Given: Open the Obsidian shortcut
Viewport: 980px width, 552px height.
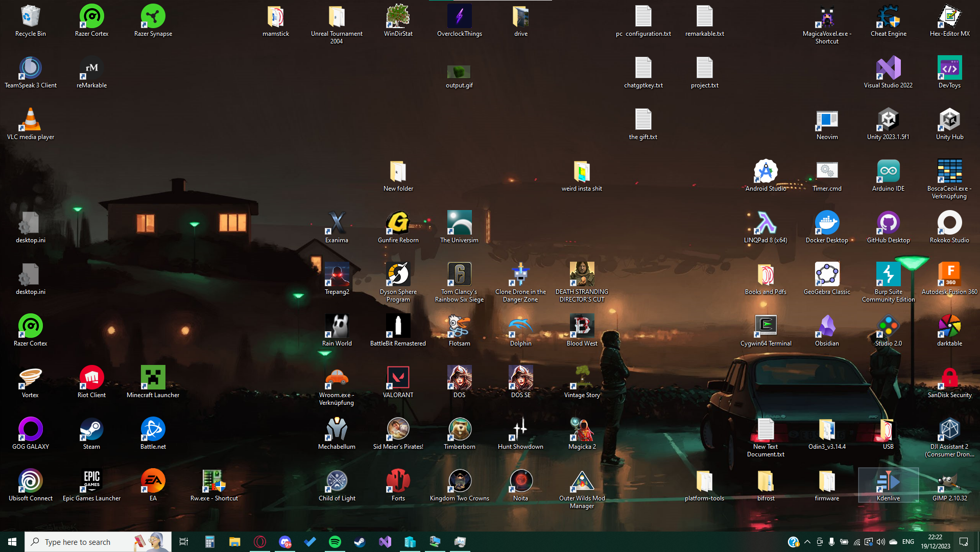Looking at the screenshot, I should pos(827,330).
